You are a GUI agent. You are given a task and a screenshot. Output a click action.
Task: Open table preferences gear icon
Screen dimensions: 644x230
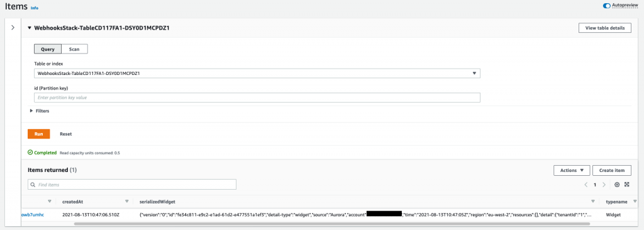pyautogui.click(x=617, y=185)
